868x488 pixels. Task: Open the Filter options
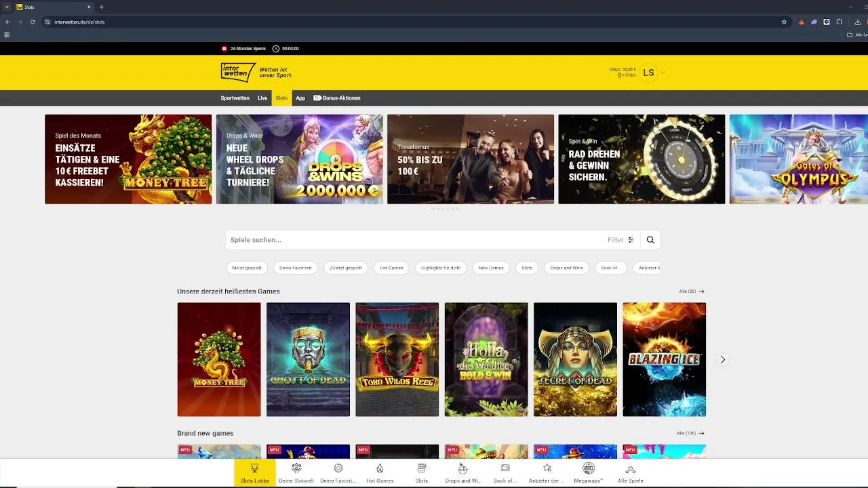tap(620, 240)
